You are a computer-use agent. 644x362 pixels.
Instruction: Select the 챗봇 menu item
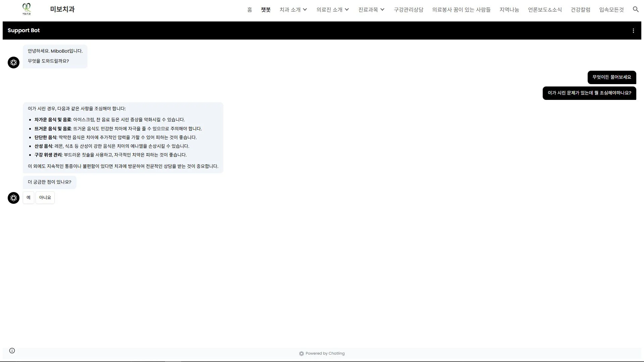tap(266, 10)
